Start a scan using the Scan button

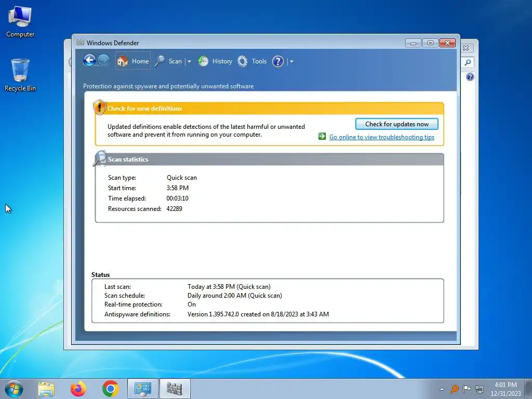[x=169, y=61]
